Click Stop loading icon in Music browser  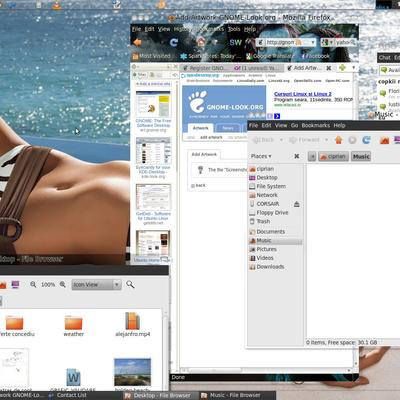[352, 140]
